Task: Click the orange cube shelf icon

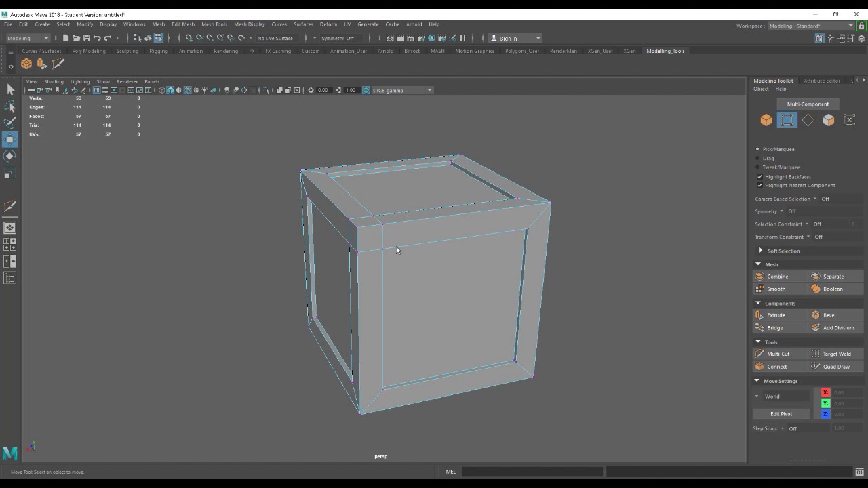Action: coord(26,64)
